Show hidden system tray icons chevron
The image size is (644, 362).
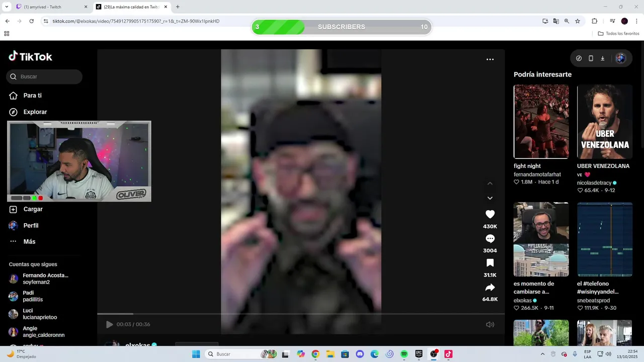click(x=542, y=354)
